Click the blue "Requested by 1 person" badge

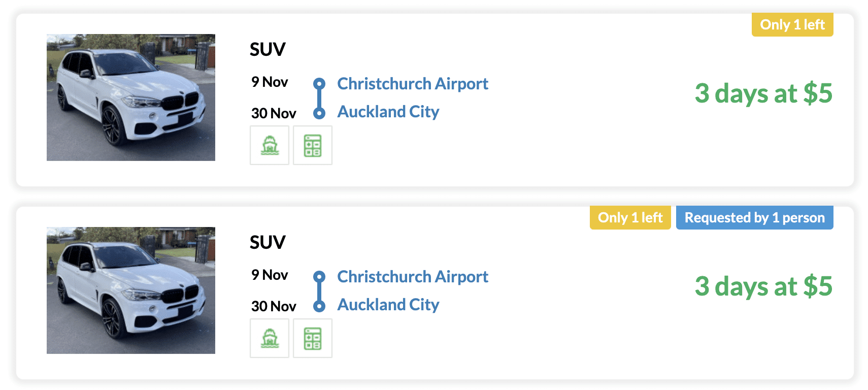click(754, 217)
